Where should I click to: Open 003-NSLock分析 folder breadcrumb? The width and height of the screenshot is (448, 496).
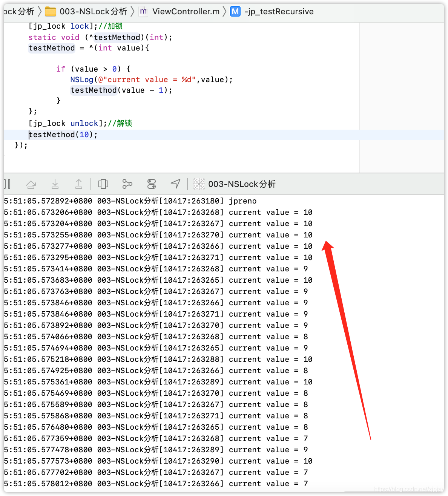click(93, 12)
